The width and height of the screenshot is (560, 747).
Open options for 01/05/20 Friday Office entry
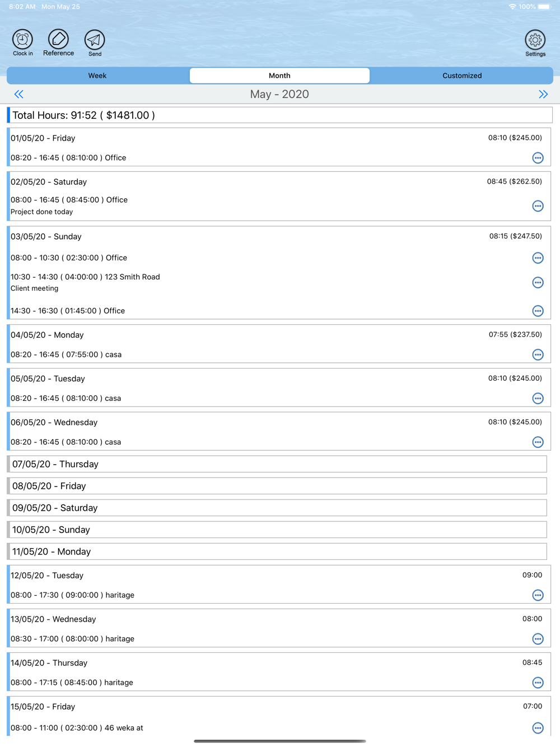point(538,158)
